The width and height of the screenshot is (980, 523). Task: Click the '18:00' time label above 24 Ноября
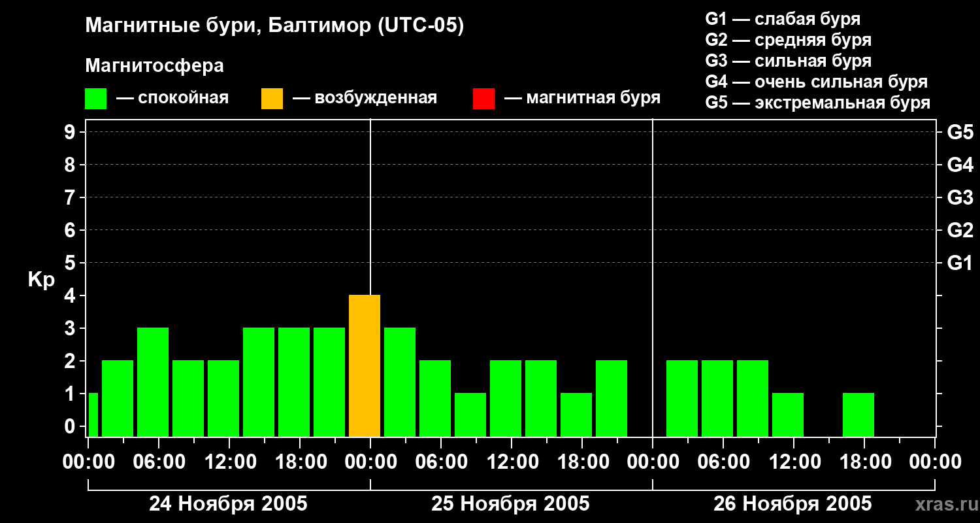tap(300, 462)
